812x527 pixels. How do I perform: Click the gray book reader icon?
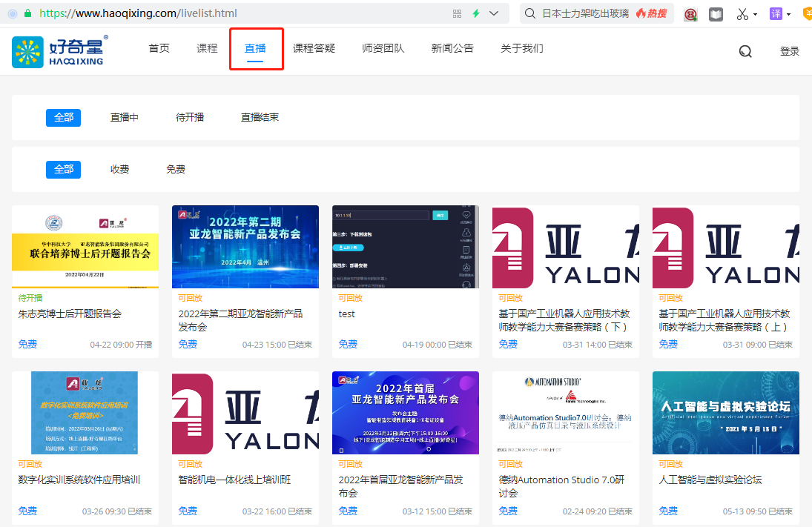(716, 14)
